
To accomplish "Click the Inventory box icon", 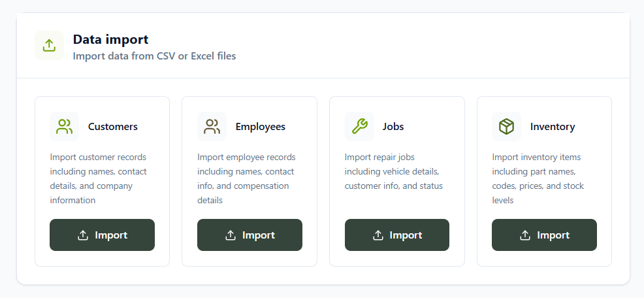I will tap(506, 127).
